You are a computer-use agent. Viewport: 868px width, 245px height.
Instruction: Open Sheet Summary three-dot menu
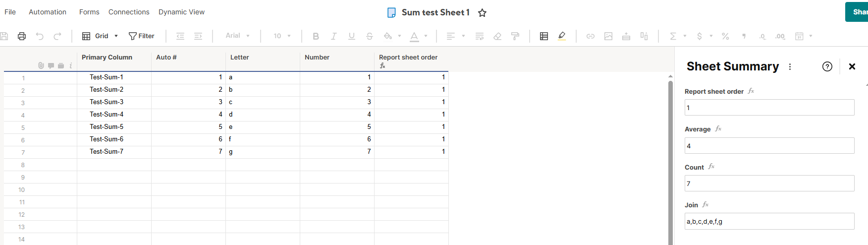tap(790, 66)
